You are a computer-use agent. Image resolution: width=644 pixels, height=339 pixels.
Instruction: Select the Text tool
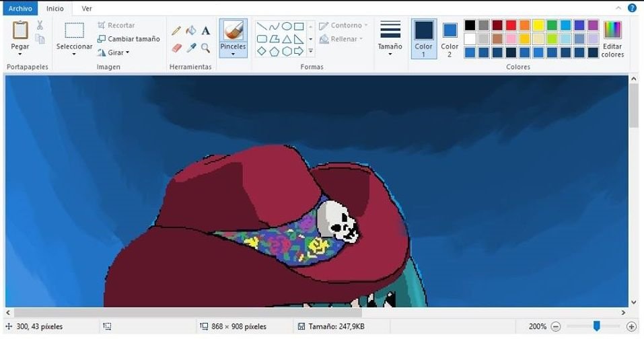click(x=206, y=30)
